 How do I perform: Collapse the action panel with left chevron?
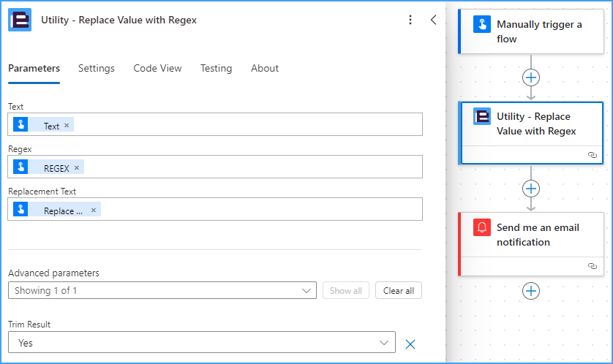[x=433, y=20]
